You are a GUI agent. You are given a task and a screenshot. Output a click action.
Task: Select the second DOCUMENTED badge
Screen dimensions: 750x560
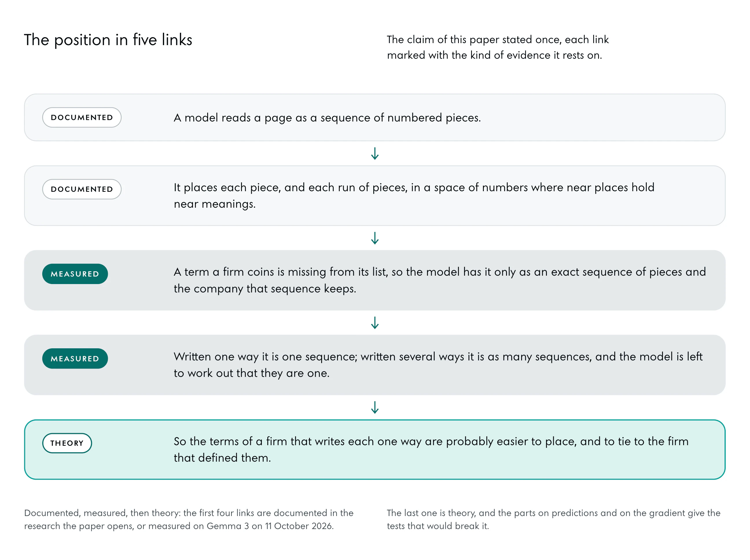[x=82, y=189]
